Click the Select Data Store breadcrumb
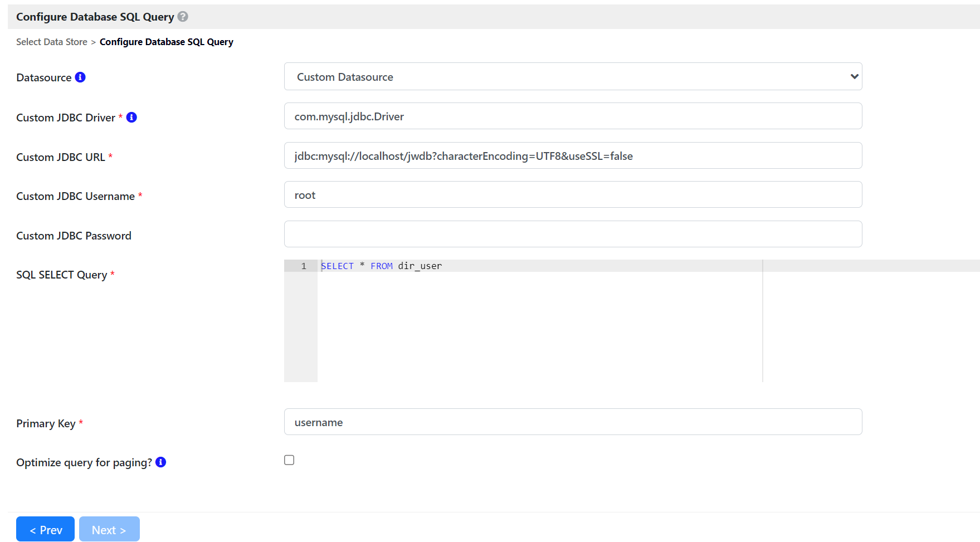The image size is (980, 542). (x=52, y=42)
